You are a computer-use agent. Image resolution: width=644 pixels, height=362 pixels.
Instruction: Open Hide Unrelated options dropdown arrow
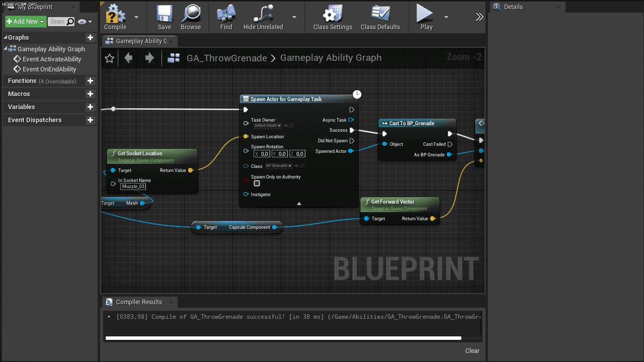pyautogui.click(x=294, y=17)
